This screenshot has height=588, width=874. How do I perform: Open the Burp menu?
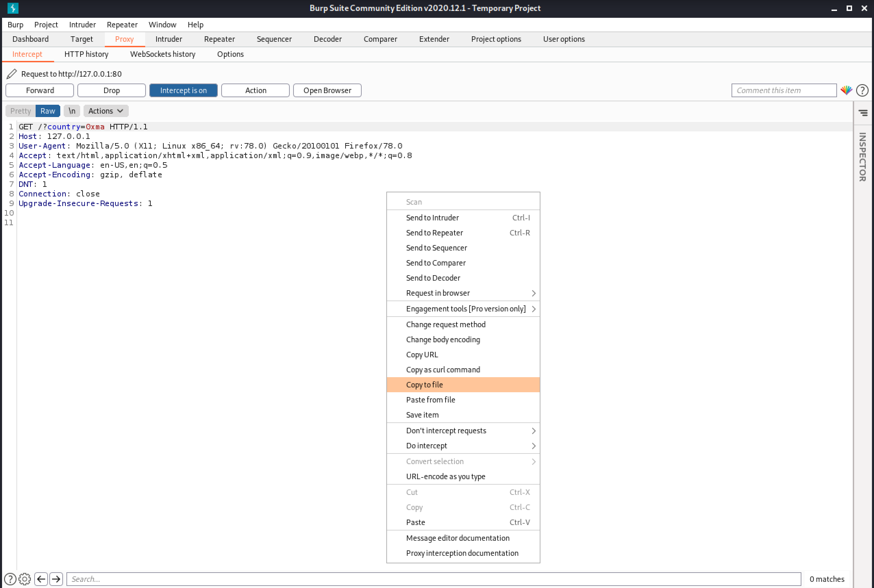click(15, 24)
